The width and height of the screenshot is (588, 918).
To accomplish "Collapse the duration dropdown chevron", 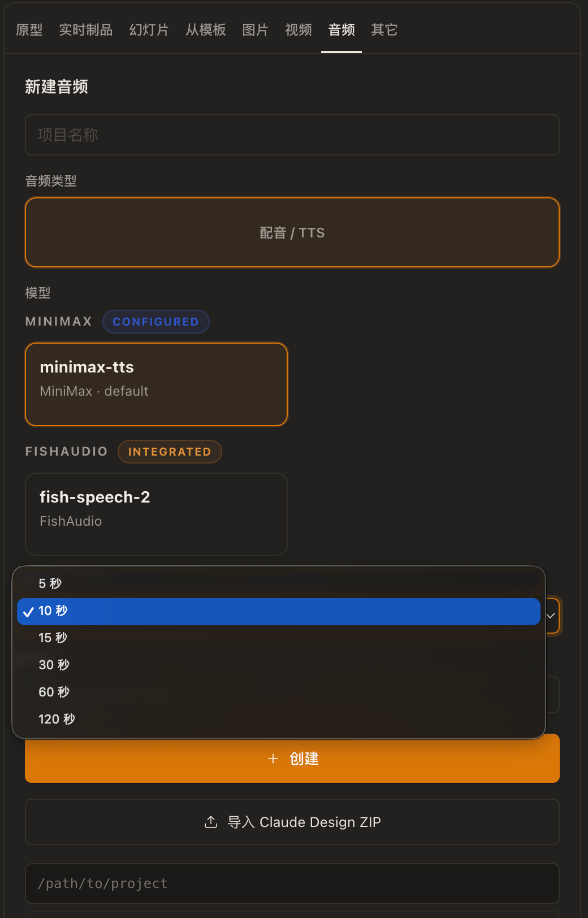I will (551, 616).
